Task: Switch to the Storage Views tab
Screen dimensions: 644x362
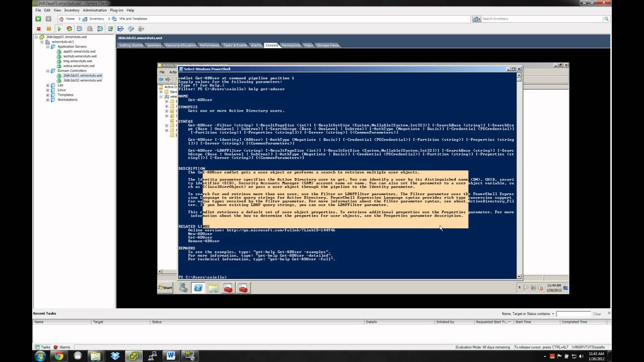Action: [x=328, y=45]
